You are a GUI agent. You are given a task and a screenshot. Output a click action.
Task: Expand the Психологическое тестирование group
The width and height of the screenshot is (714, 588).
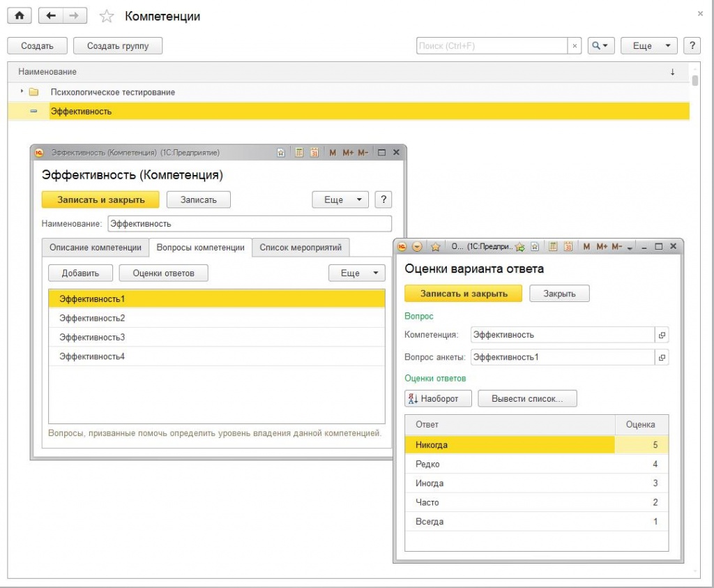[x=22, y=91]
